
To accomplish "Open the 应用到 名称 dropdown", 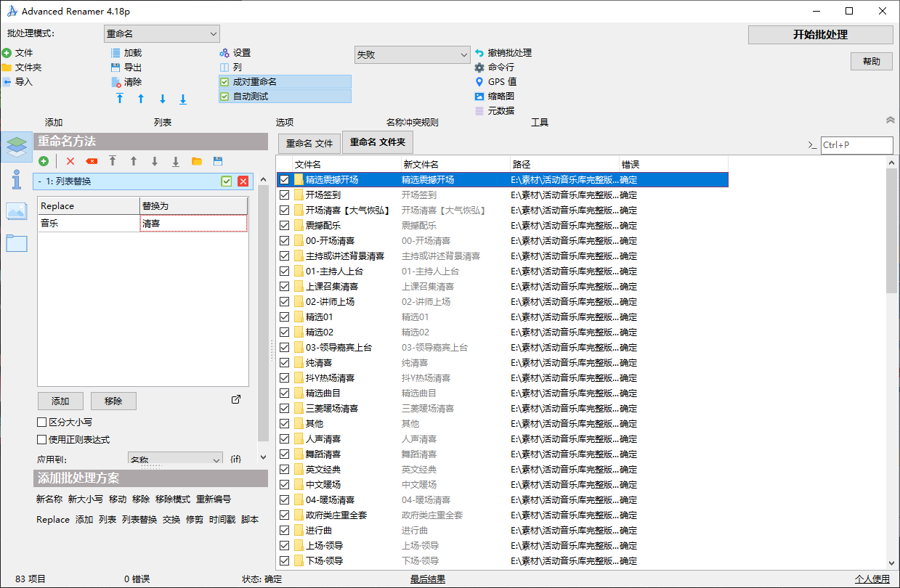I will click(x=175, y=458).
